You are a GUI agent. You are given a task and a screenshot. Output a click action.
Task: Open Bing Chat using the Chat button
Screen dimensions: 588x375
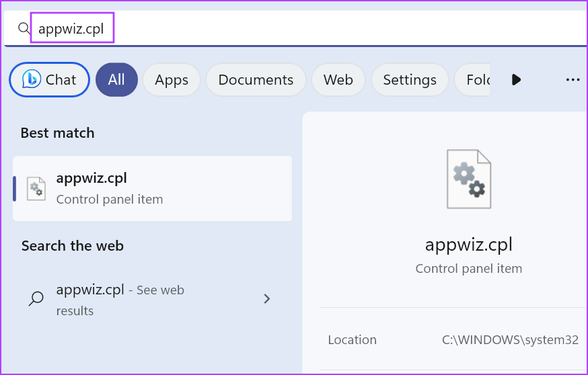click(49, 79)
